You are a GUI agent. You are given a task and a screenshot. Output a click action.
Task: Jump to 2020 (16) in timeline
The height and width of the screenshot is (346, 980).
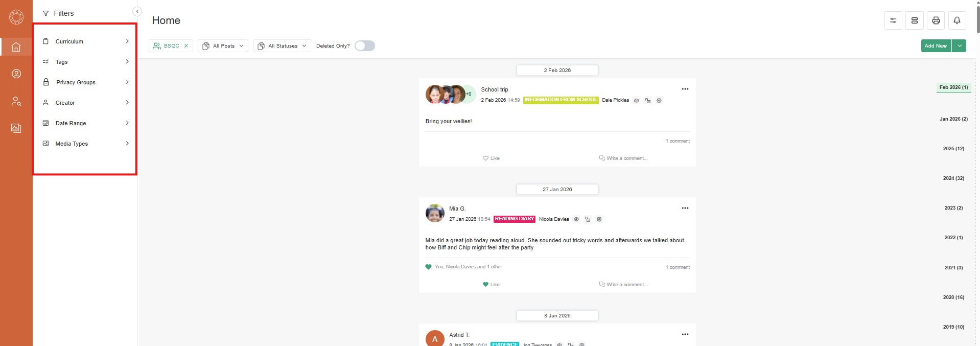(x=953, y=297)
